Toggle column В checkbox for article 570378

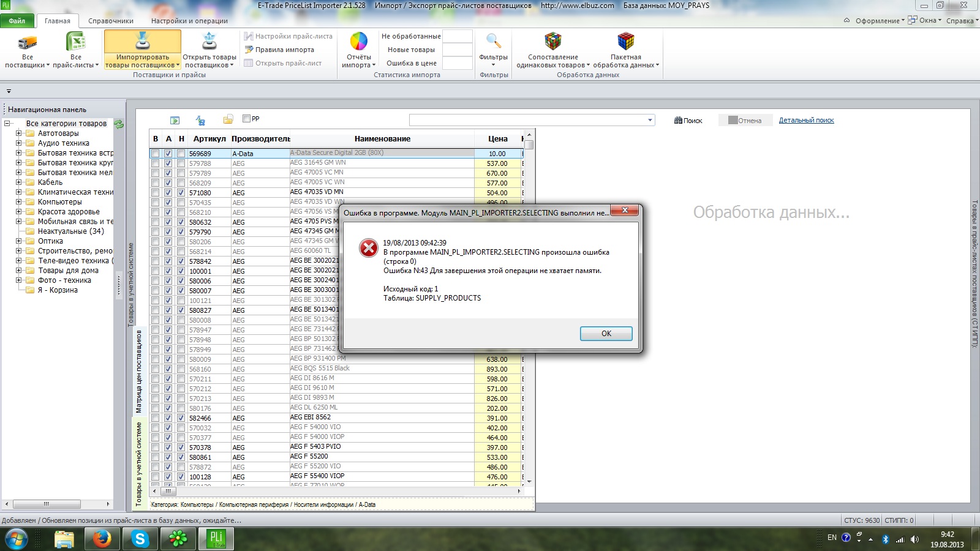[155, 448]
